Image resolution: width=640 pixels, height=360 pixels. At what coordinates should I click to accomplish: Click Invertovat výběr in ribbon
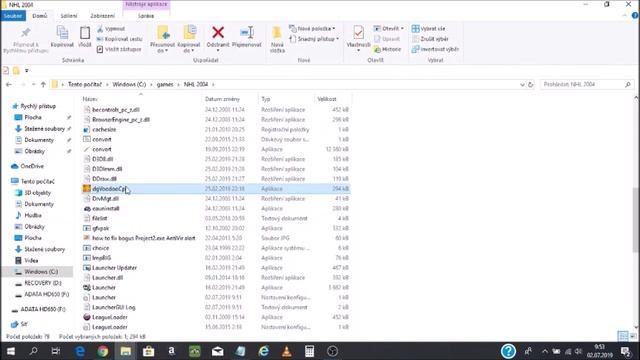(435, 49)
